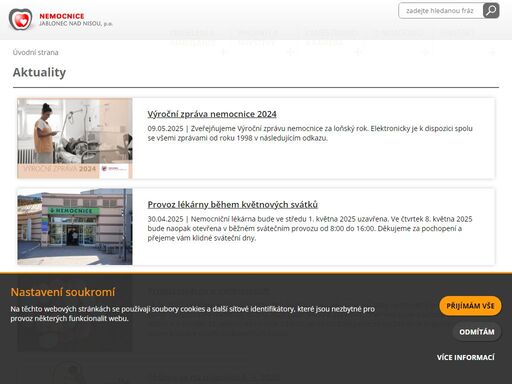The width and height of the screenshot is (512, 384).
Task: Open VÍCE INFORMACÍ about cookie settings
Action: (466, 357)
